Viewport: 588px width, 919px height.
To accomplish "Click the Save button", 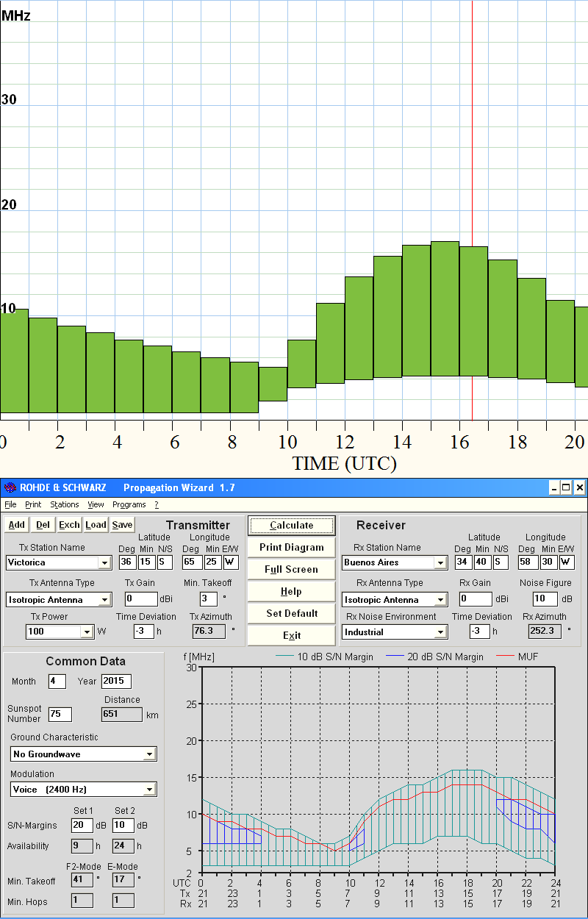I will tap(122, 525).
